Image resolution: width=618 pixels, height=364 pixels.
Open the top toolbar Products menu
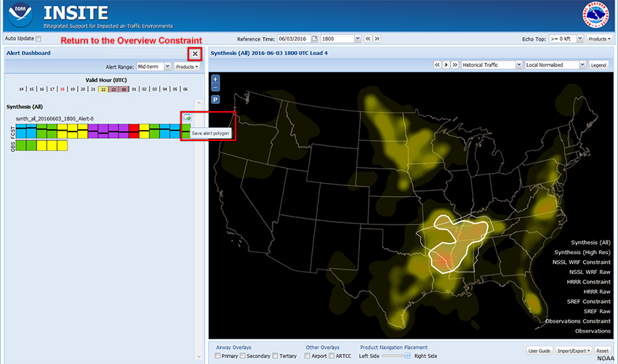tap(599, 39)
